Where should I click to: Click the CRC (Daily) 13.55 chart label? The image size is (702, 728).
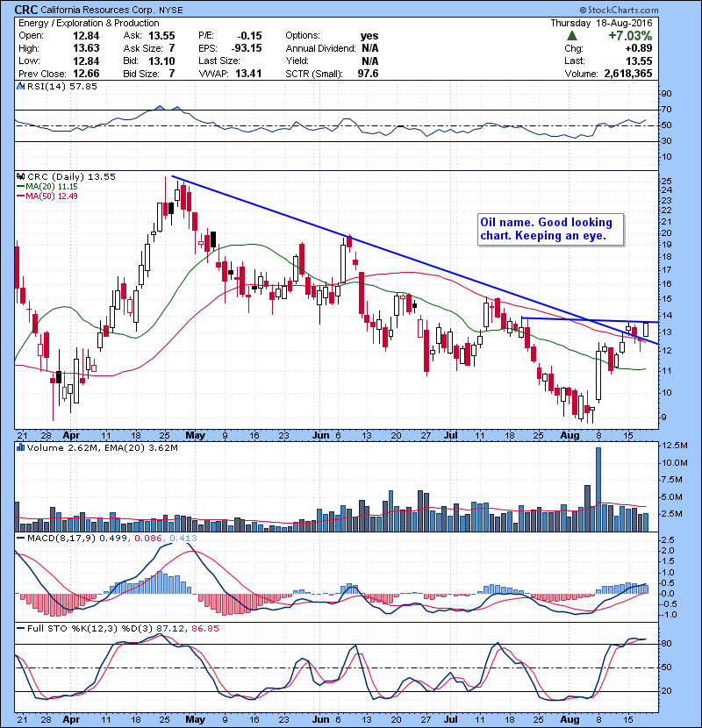tap(71, 176)
